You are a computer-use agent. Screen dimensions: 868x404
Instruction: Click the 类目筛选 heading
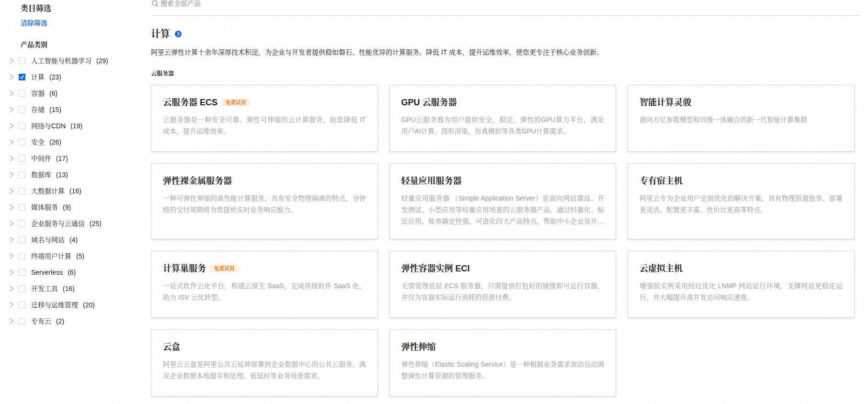coord(36,8)
